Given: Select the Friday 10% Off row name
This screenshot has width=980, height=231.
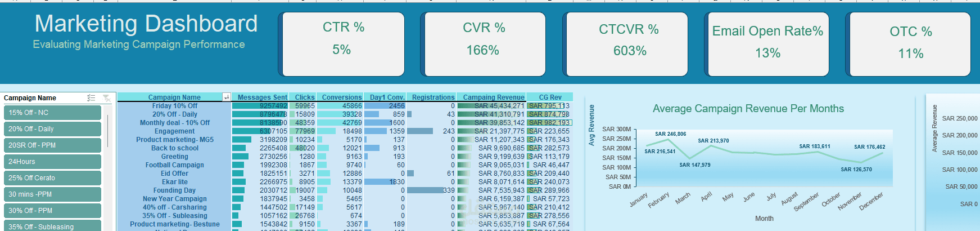Looking at the screenshot, I should (x=175, y=106).
